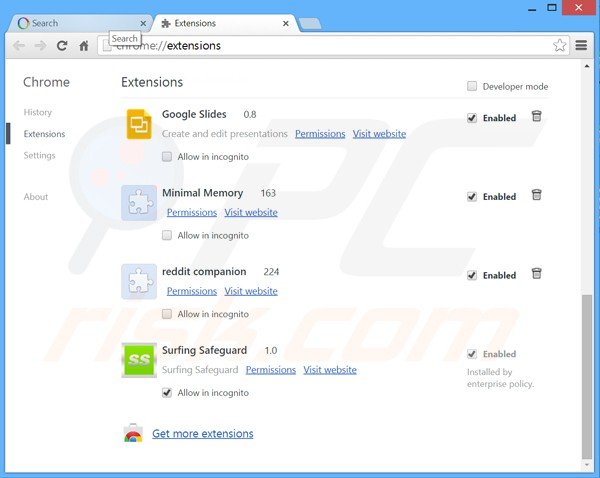The image size is (600, 478).
Task: Click Get more extensions link
Action: tap(203, 434)
